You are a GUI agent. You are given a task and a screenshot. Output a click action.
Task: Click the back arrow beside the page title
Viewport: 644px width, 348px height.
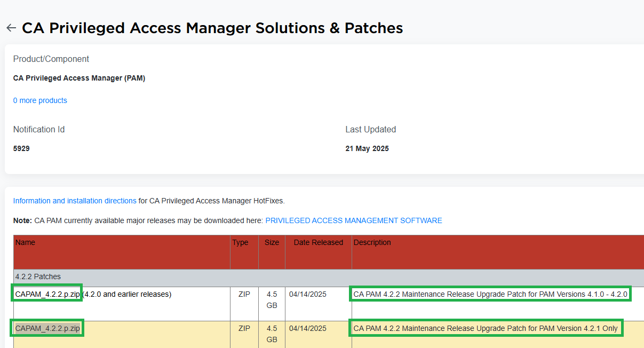click(11, 28)
